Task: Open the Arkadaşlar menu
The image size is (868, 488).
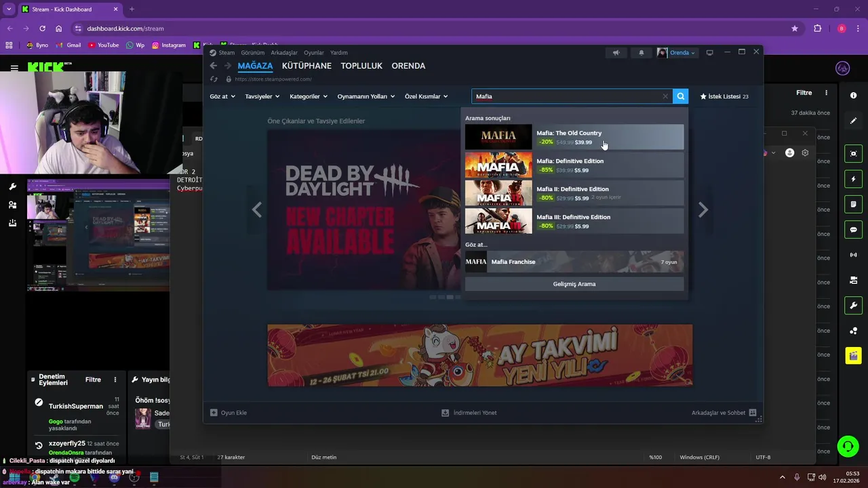Action: tap(284, 53)
